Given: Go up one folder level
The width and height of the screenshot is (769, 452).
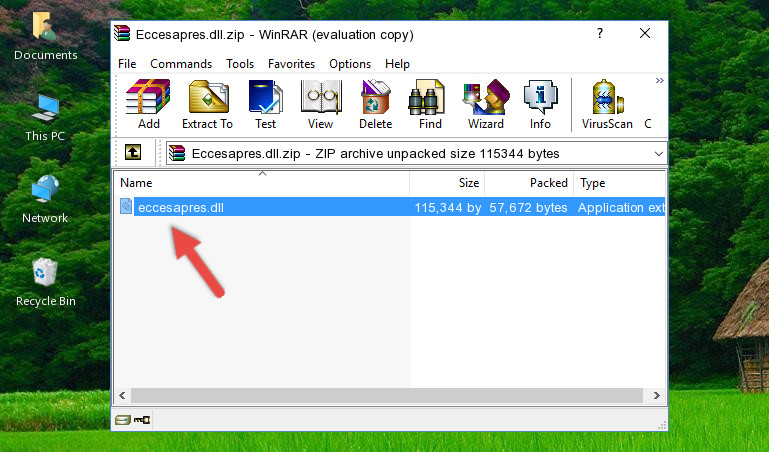Looking at the screenshot, I should coord(133,152).
